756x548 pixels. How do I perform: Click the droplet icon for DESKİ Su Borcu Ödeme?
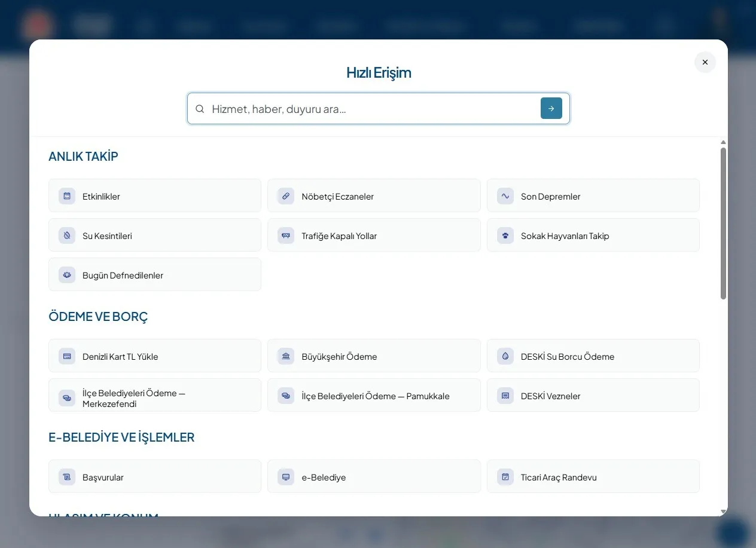click(x=505, y=356)
